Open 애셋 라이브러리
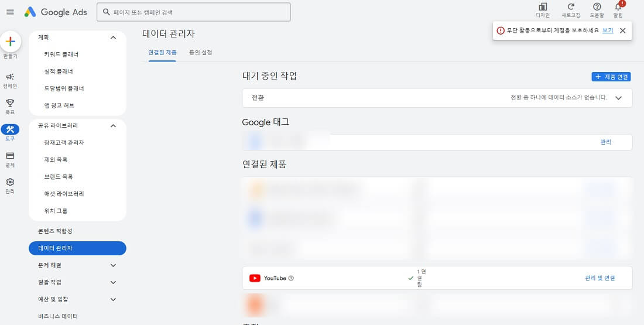 [x=64, y=193]
